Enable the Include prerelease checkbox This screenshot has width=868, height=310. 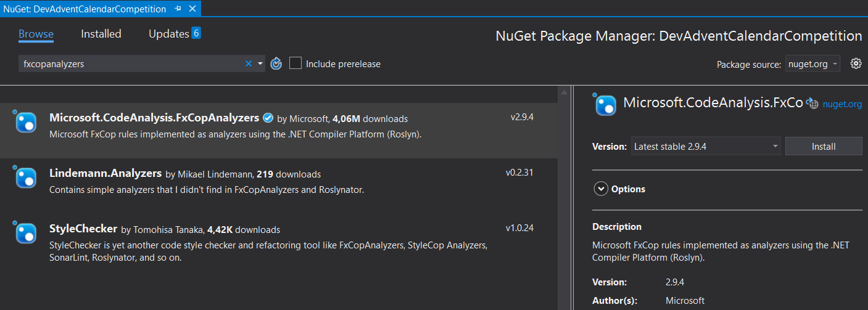(296, 63)
